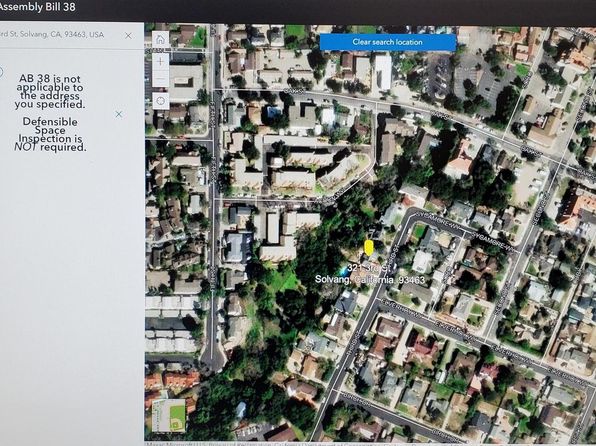The width and height of the screenshot is (596, 446).
Task: Click the Home default extent icon
Action: (160, 39)
